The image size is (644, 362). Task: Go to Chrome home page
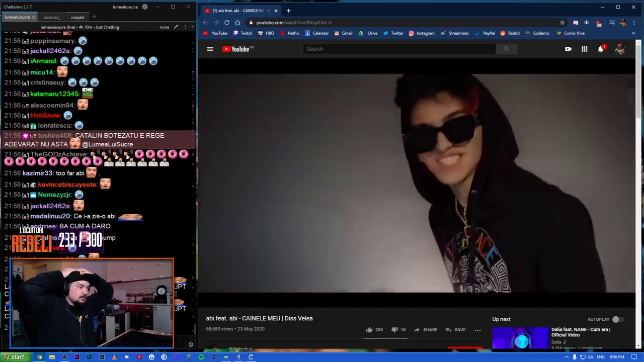pos(237,23)
